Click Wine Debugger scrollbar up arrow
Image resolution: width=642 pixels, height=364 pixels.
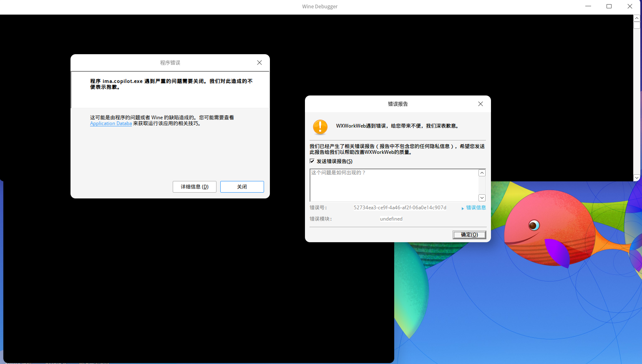click(x=637, y=18)
